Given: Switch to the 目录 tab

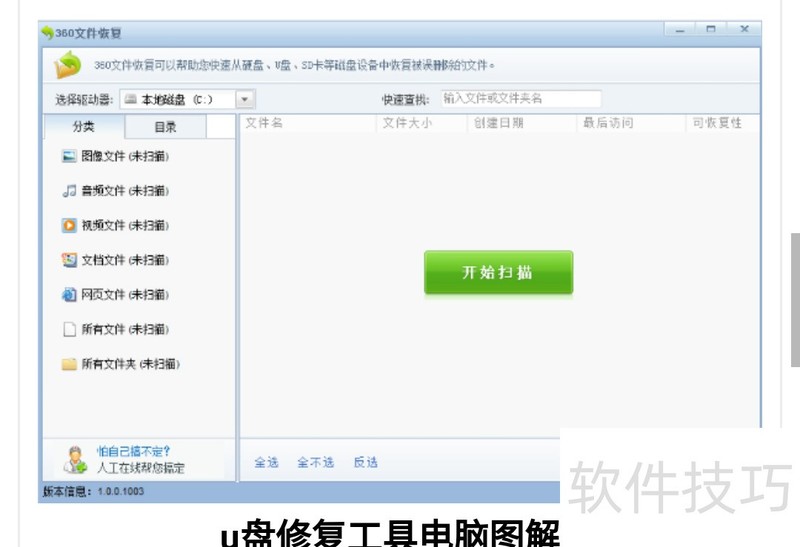Looking at the screenshot, I should tap(165, 127).
